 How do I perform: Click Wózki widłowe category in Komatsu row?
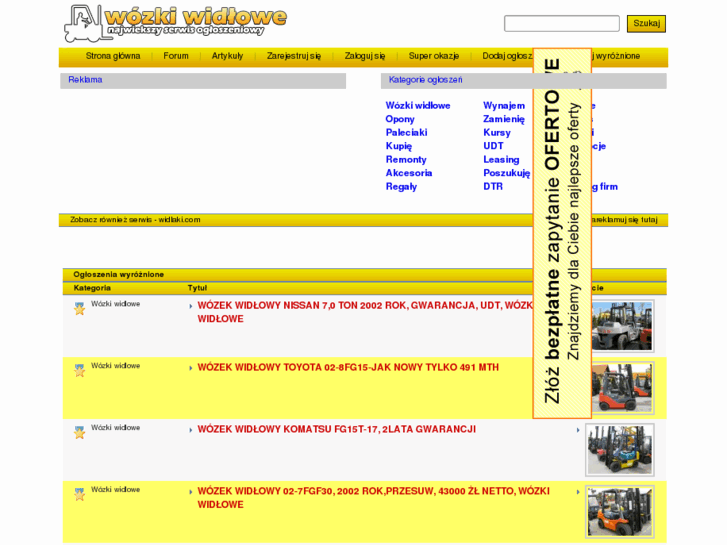[115, 428]
